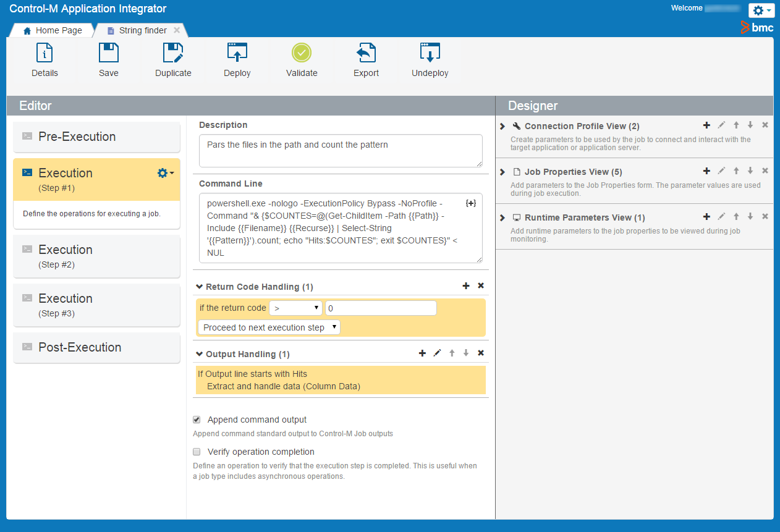The image size is (780, 532).
Task: Delete the Output Handling rule
Action: (481, 353)
